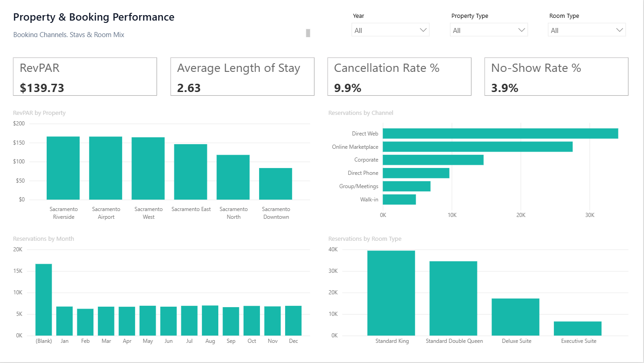Click the Sacramento Riverside RevPAR bar
Viewport: 644px width, 363px height.
click(63, 168)
